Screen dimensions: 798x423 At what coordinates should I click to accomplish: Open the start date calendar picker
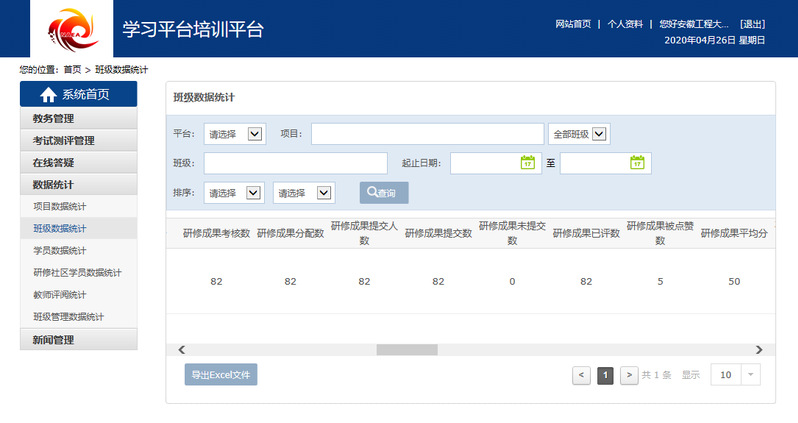[528, 163]
